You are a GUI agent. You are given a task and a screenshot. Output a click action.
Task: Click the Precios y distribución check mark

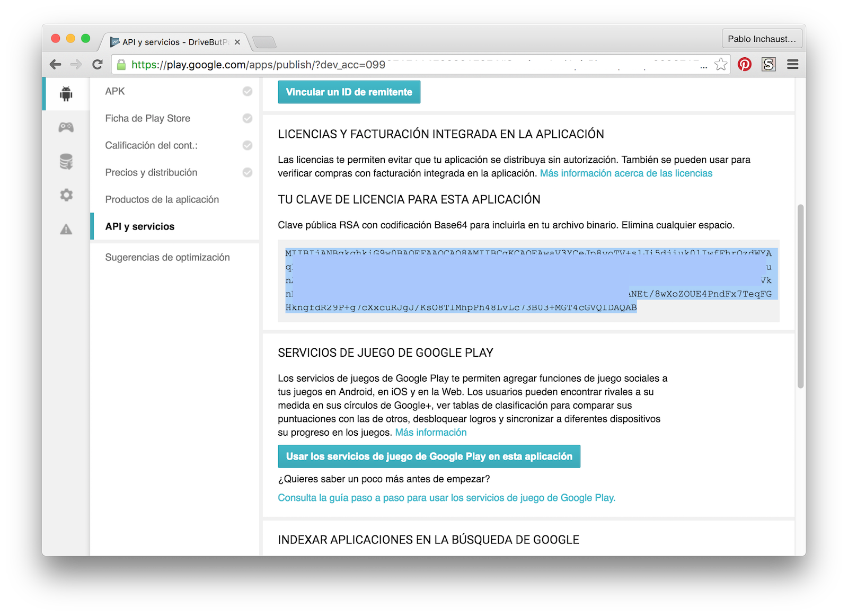(248, 172)
